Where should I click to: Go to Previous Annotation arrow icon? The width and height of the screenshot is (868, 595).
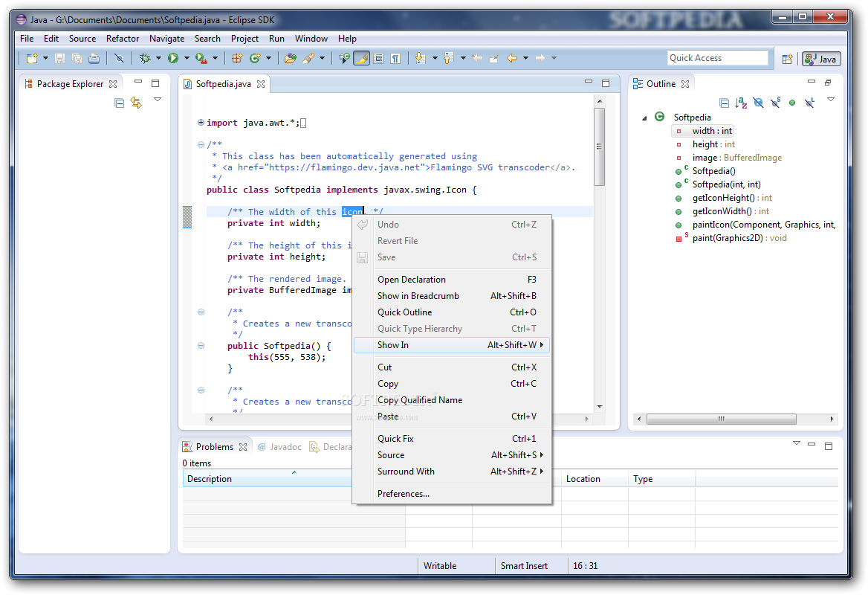[x=448, y=58]
